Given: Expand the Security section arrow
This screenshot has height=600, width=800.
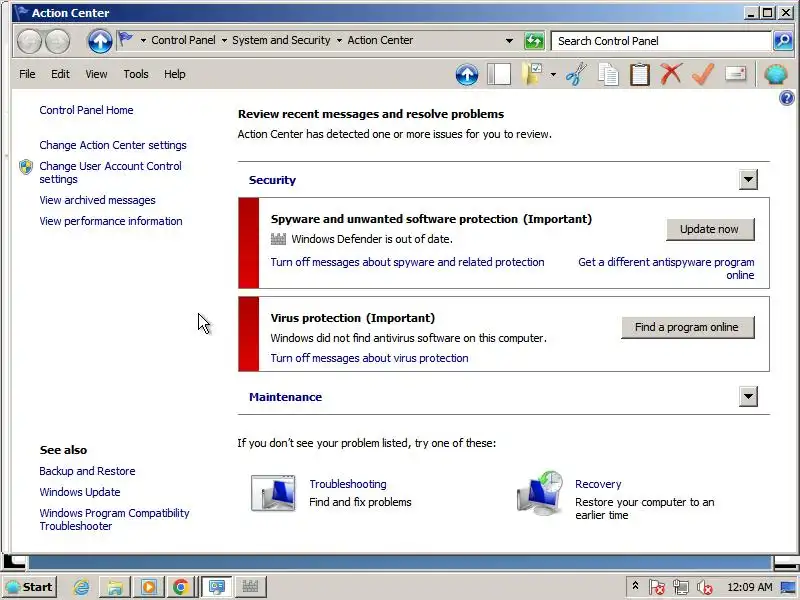Looking at the screenshot, I should (748, 180).
